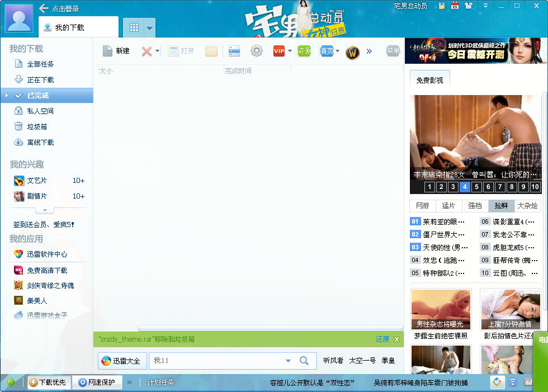Image resolution: width=548 pixels, height=392 pixels.
Task: Click the shirt skin icon in title bar
Action: 469,6
